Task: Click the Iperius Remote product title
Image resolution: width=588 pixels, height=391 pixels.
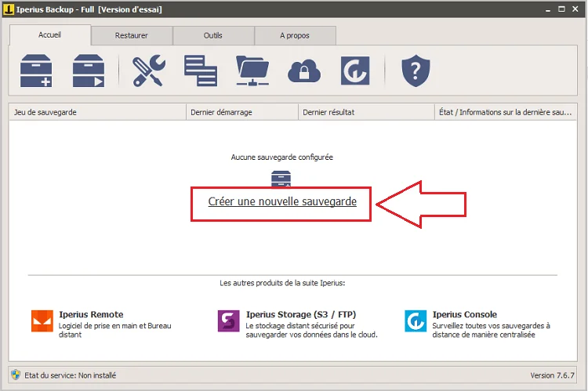Action: click(91, 314)
